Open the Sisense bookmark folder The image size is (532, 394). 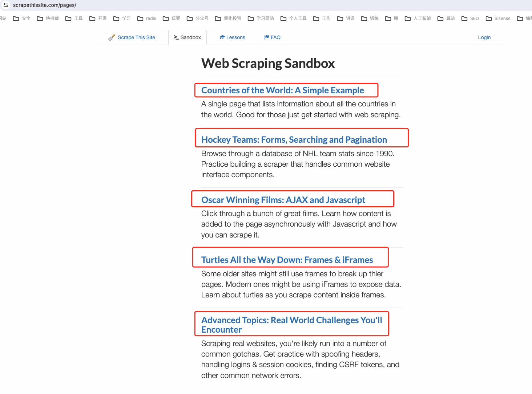(x=498, y=19)
